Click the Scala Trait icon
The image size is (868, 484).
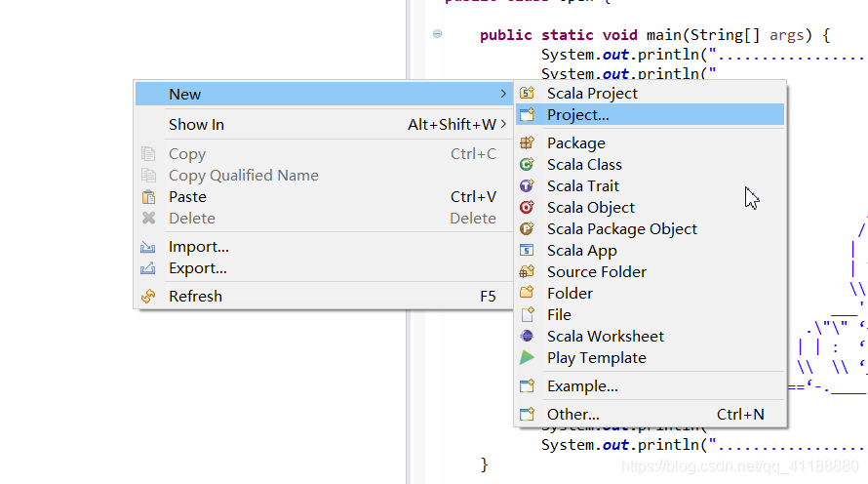click(527, 186)
